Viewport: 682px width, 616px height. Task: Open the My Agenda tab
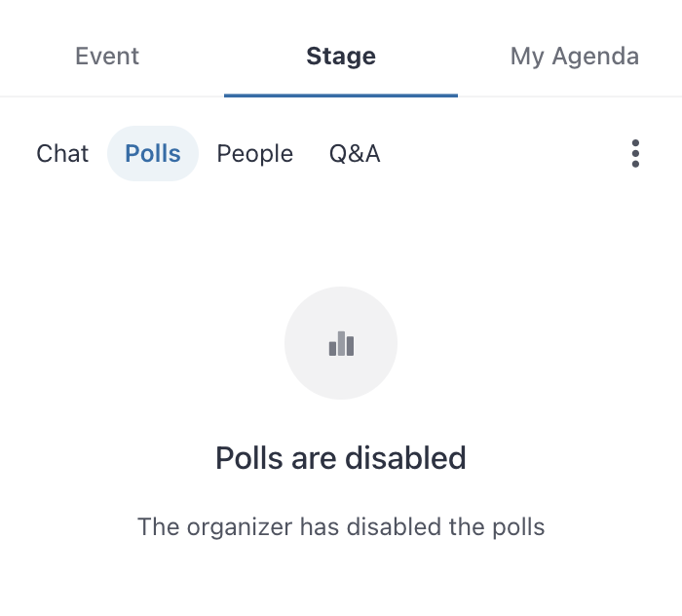(575, 57)
